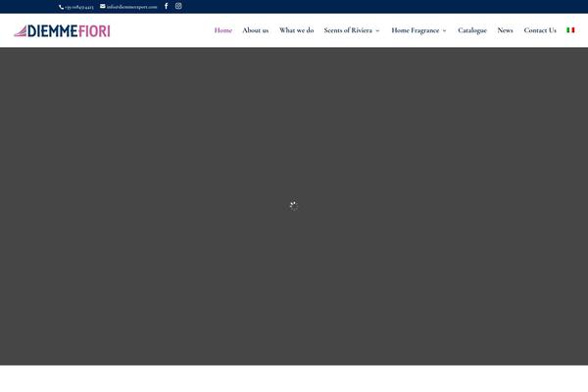588x392 pixels.
Task: Click the phone number in top bar
Action: 76,7
